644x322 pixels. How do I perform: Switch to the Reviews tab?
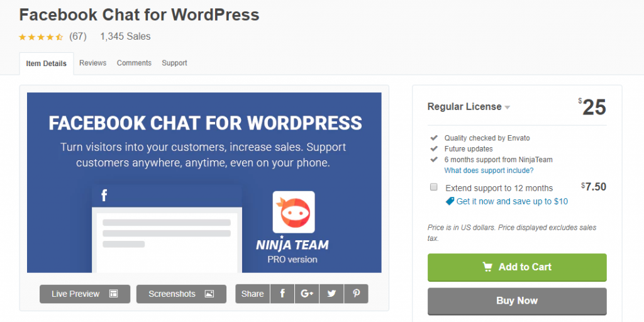tap(93, 63)
